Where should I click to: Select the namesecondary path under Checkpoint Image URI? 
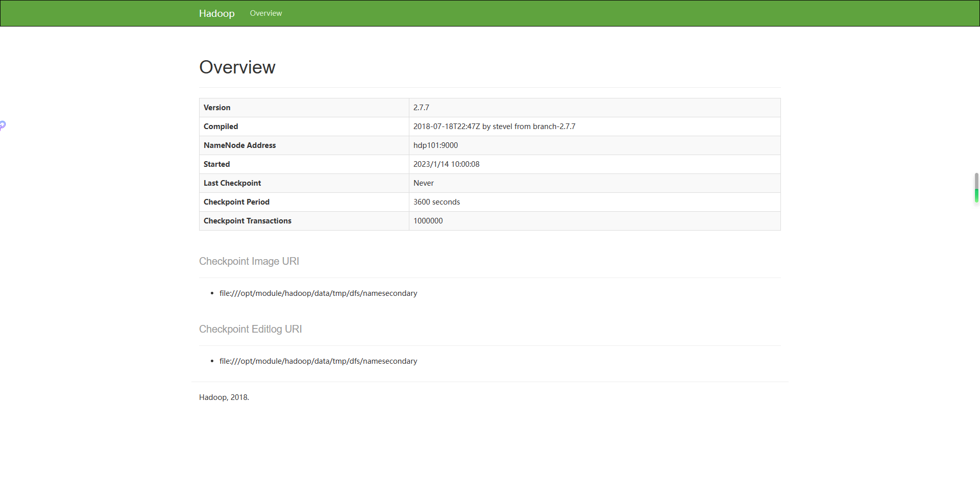click(318, 293)
